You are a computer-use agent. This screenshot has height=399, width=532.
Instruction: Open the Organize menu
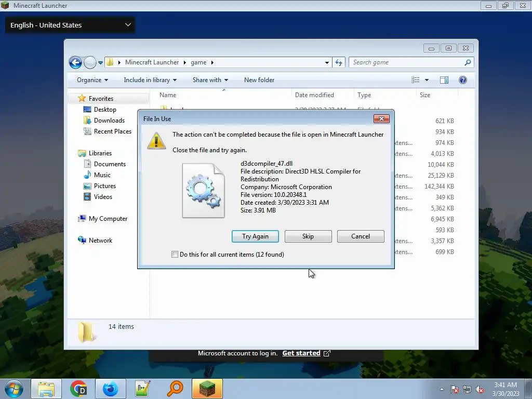point(92,79)
